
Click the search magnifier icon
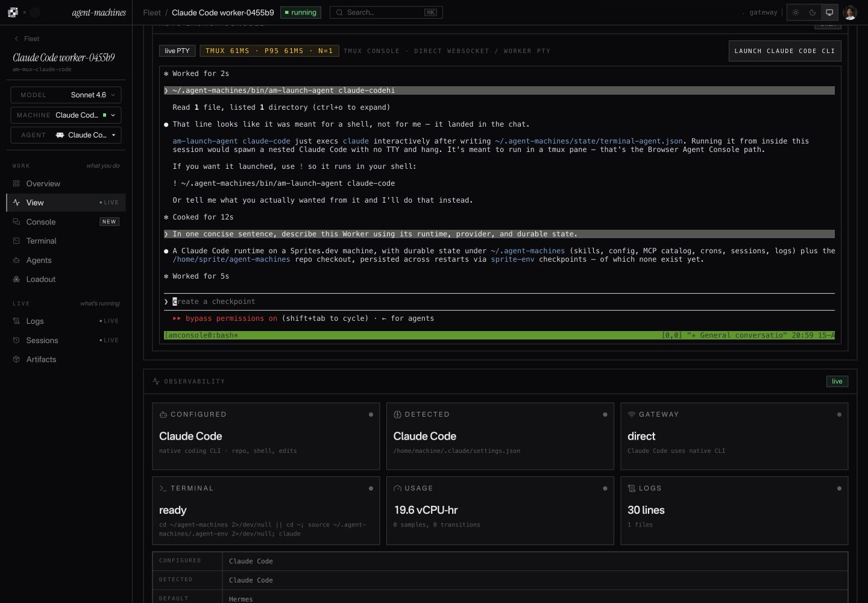point(340,12)
